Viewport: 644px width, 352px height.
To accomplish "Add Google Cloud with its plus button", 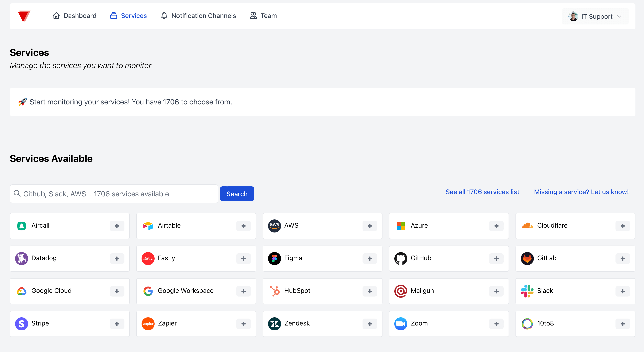I will click(117, 291).
